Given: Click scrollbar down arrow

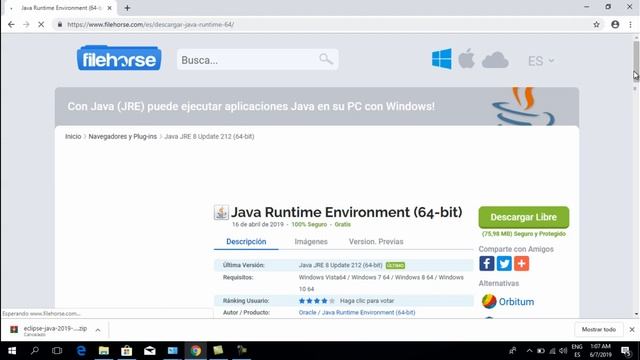Looking at the screenshot, I should pyautogui.click(x=636, y=314).
